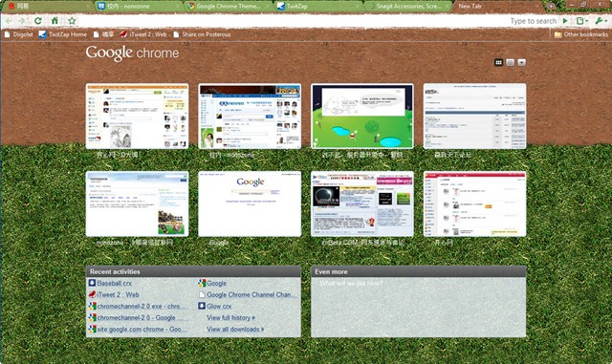Image resolution: width=612 pixels, height=364 pixels.
Task: Open the nonozone blog thumbnail
Action: tap(137, 203)
